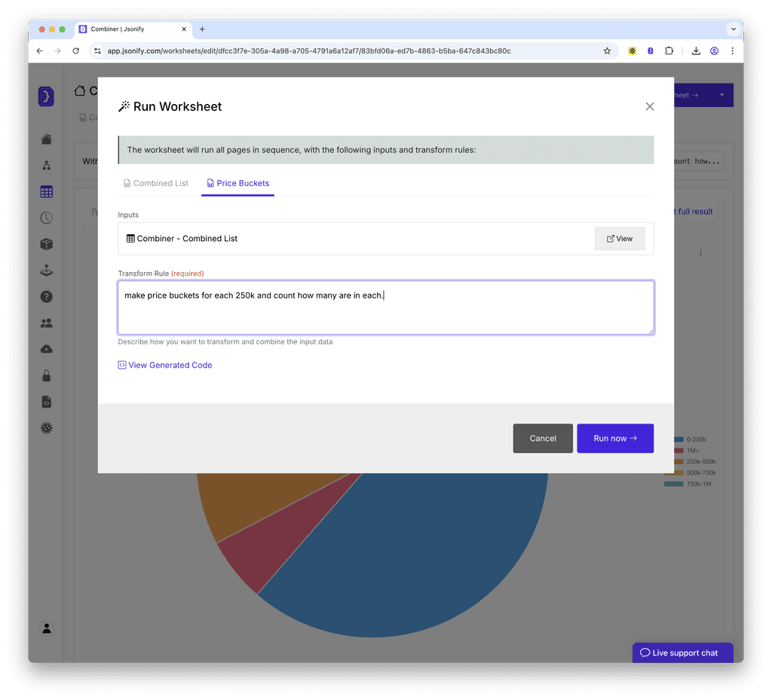Open the cloud upload icon in sidebar

tap(46, 350)
